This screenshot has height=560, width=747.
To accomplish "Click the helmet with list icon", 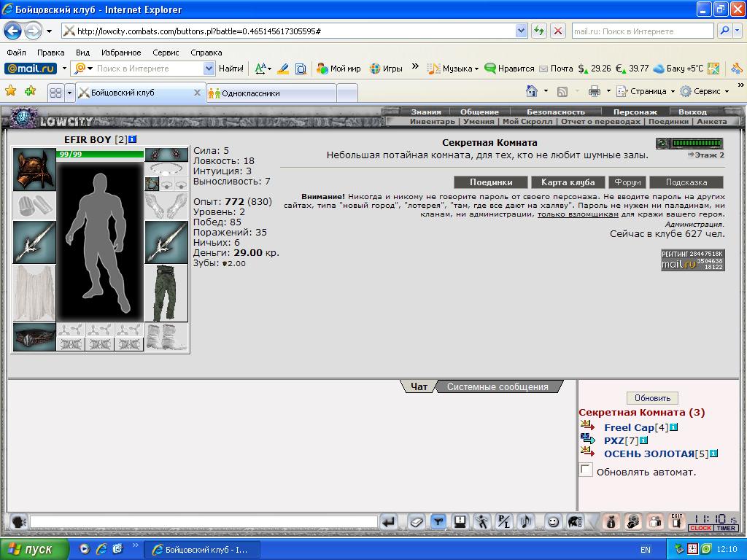I will (575, 522).
